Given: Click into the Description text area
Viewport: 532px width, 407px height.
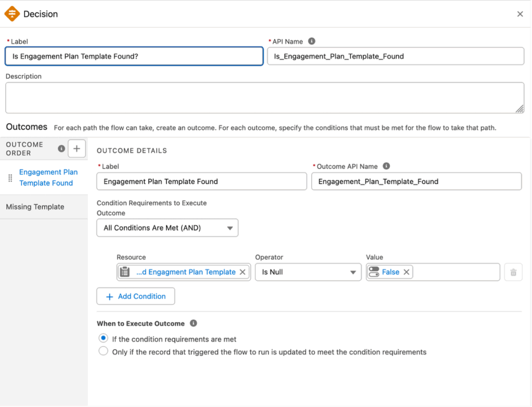Looking at the screenshot, I should [x=264, y=98].
